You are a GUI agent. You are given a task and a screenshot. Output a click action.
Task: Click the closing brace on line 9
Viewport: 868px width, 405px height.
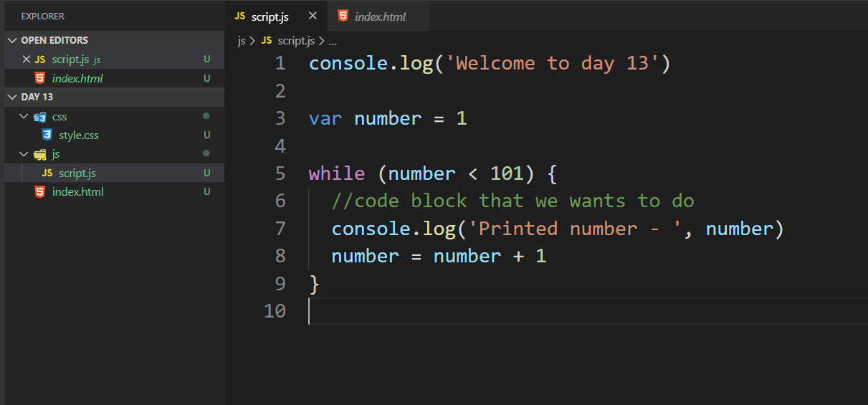314,284
